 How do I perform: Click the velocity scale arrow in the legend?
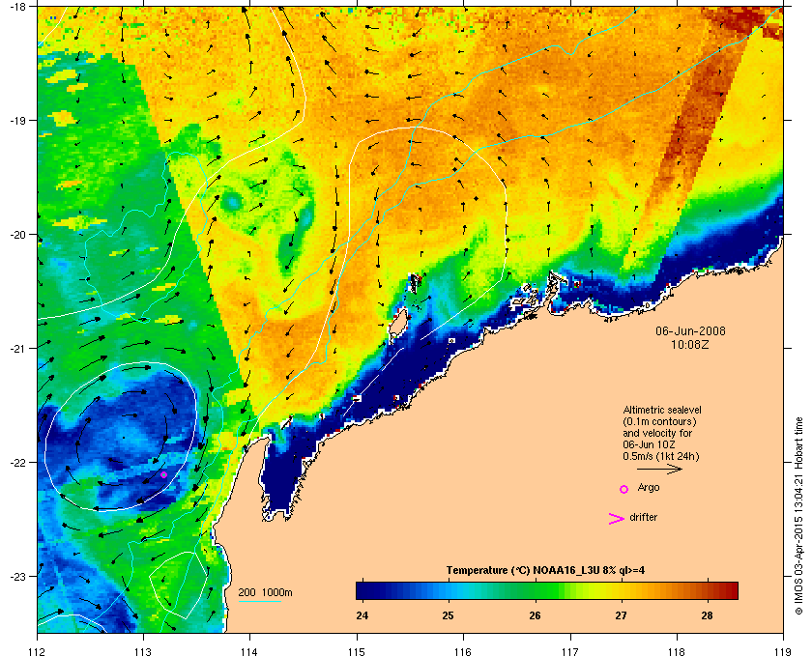pyautogui.click(x=659, y=470)
